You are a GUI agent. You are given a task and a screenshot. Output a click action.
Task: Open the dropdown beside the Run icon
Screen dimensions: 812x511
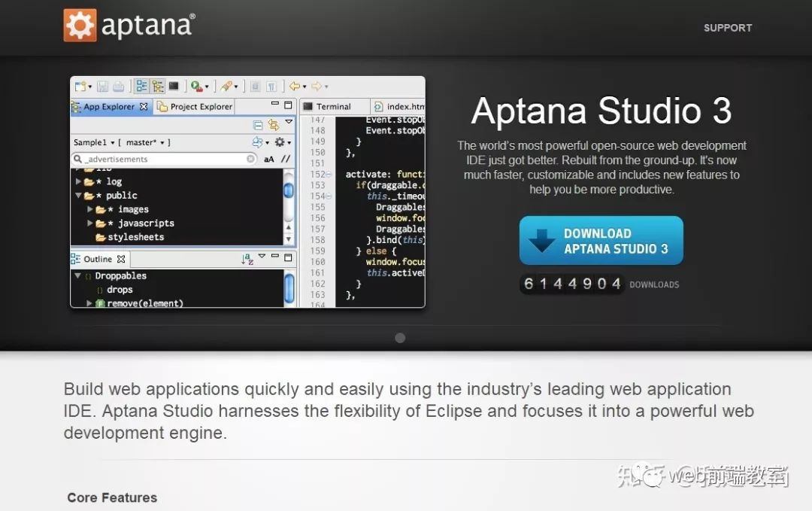point(207,87)
